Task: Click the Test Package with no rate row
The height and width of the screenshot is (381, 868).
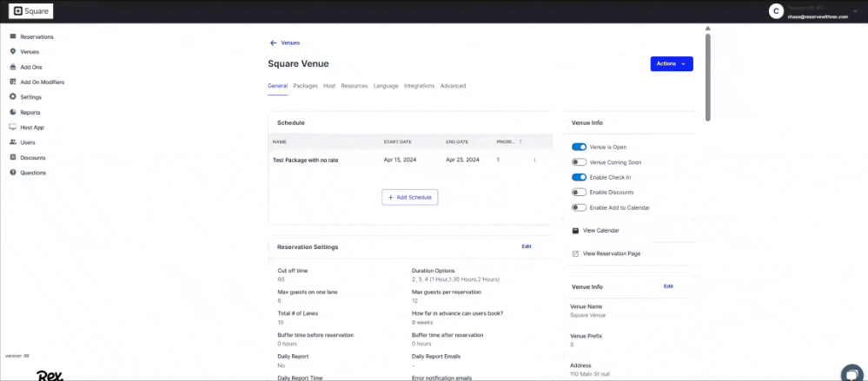Action: click(x=410, y=160)
